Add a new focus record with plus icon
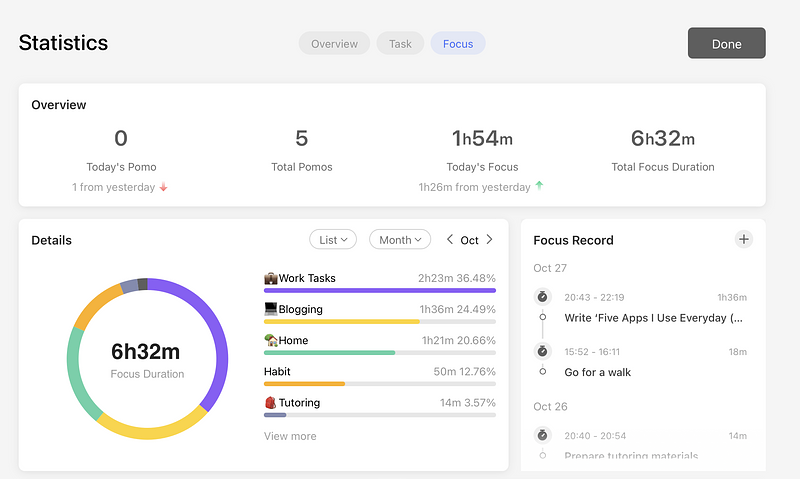 click(743, 239)
